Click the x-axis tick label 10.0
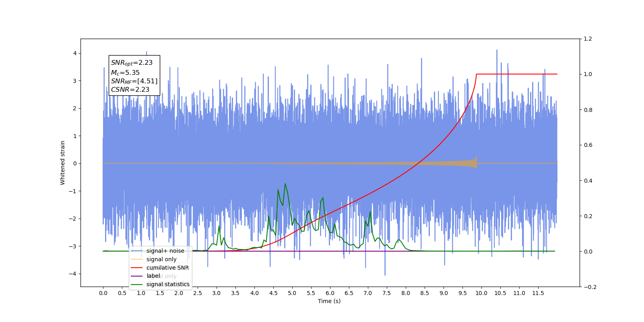644x322 pixels. 481,293
